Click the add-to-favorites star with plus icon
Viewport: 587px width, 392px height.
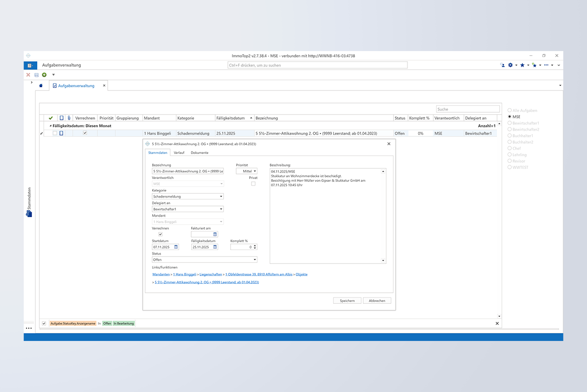click(x=534, y=65)
